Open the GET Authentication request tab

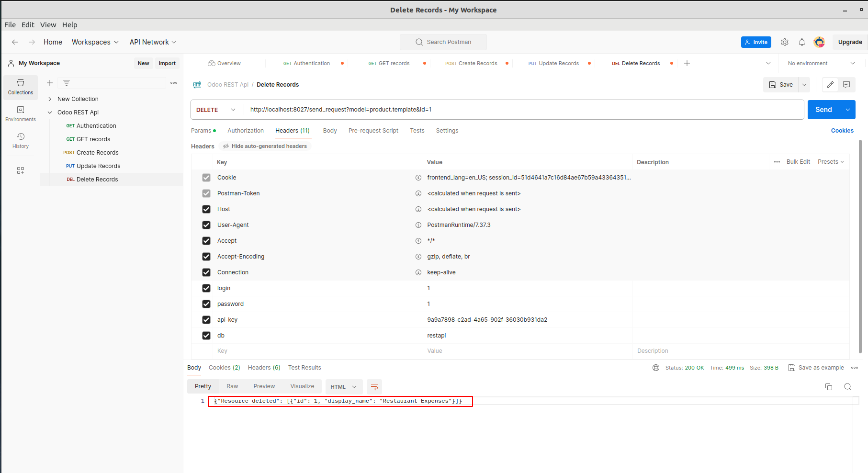306,63
